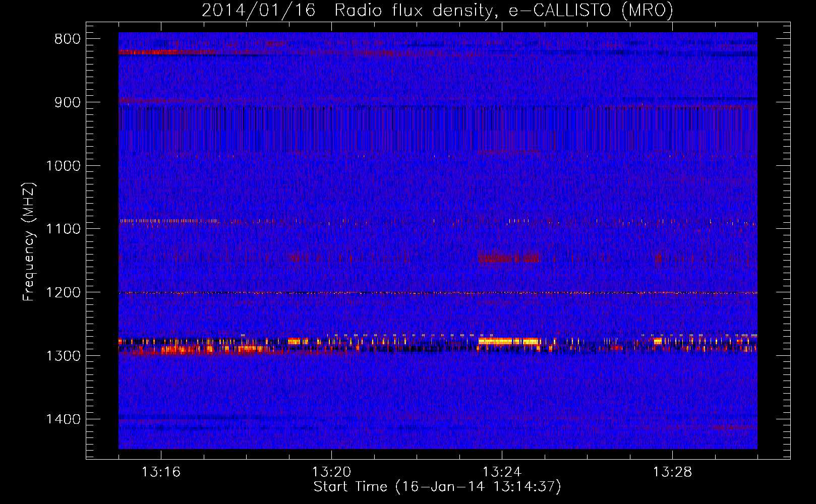This screenshot has width=816, height=504.
Task: Select the 1300 frequency axis label
Action: 63,356
